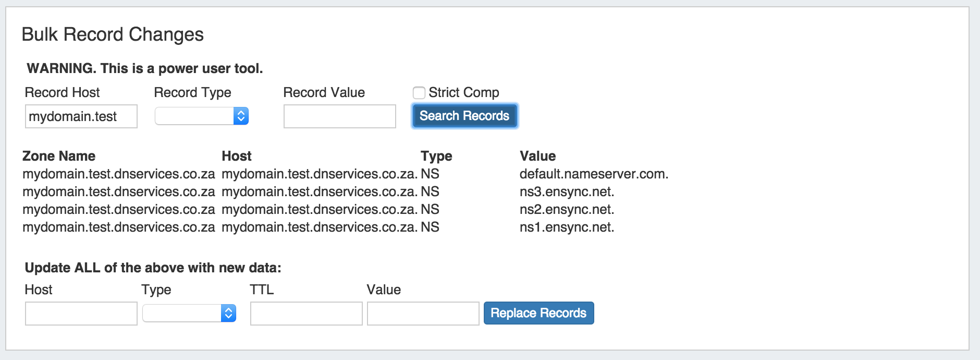Click the Replace Records button
The width and height of the screenshot is (980, 360).
(x=538, y=313)
